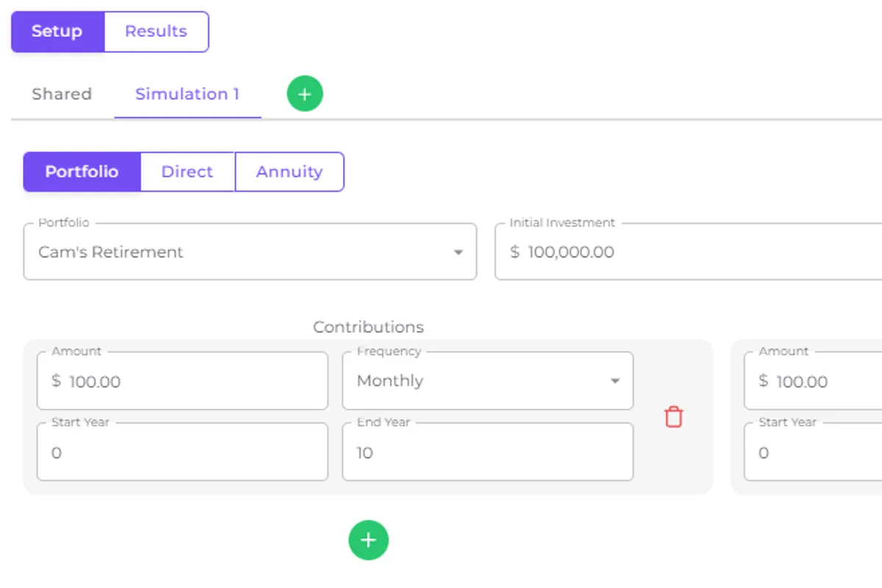Open the Simulation 1 tab
This screenshot has width=882, height=588.
click(x=187, y=94)
